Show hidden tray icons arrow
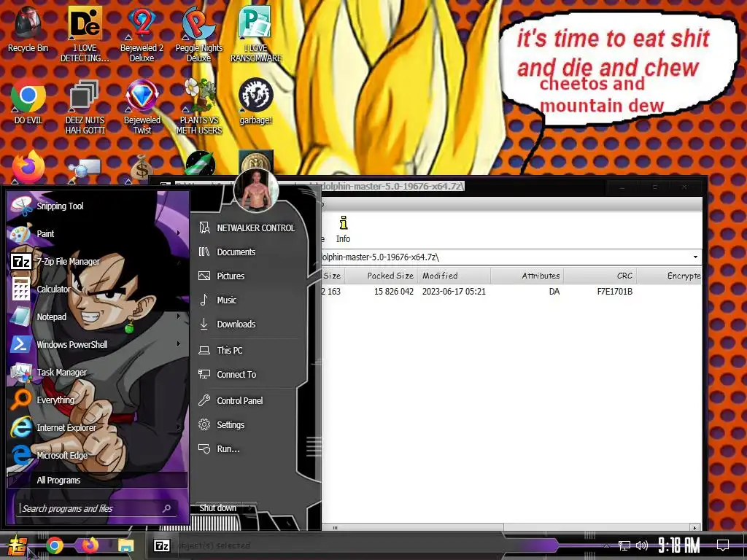Image resolution: width=747 pixels, height=560 pixels. [x=606, y=545]
